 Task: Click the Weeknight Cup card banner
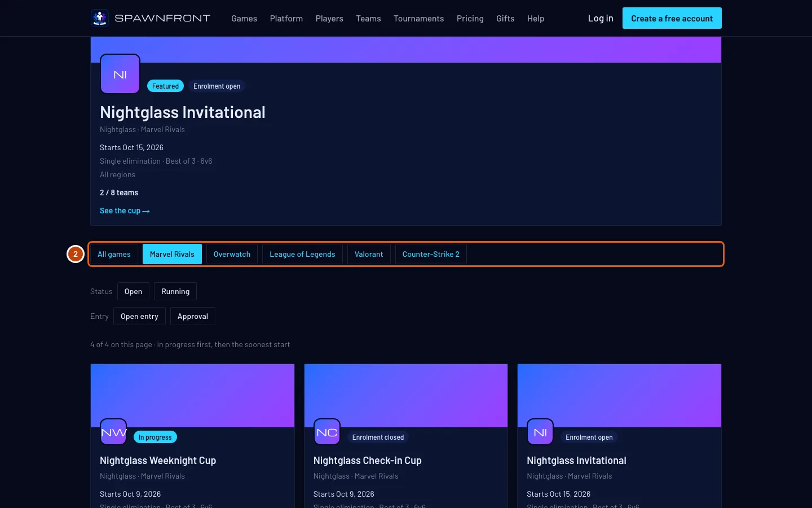192,396
